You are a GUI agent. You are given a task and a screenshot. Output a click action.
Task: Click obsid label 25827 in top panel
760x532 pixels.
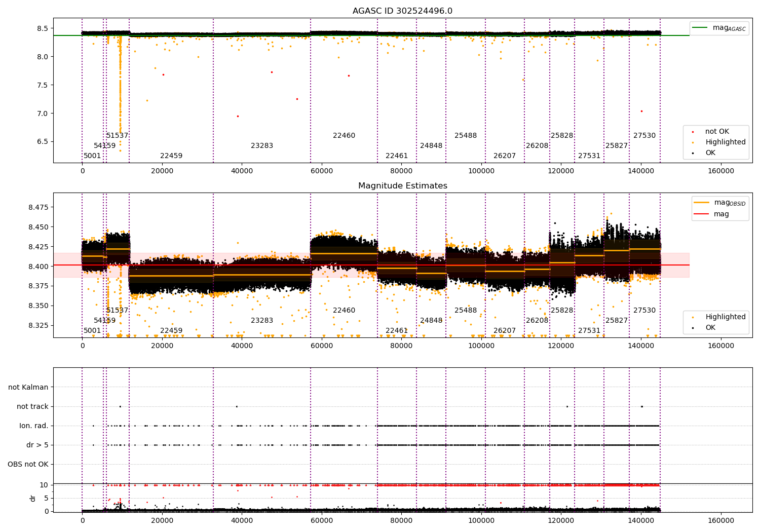(x=617, y=145)
